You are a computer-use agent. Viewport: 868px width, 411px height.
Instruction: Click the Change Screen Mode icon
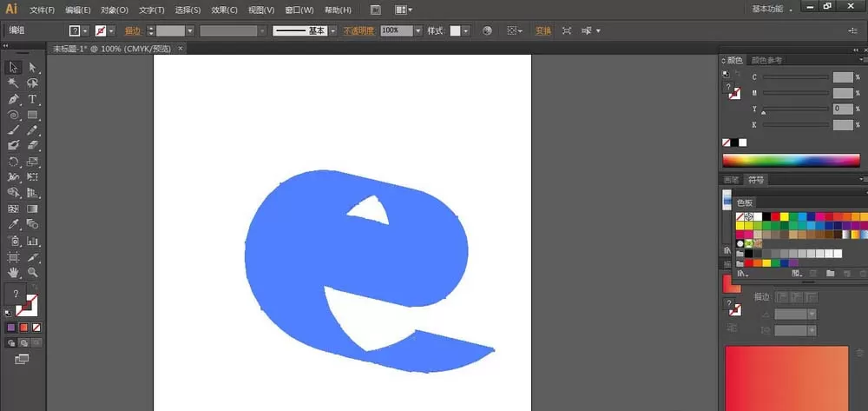point(22,360)
